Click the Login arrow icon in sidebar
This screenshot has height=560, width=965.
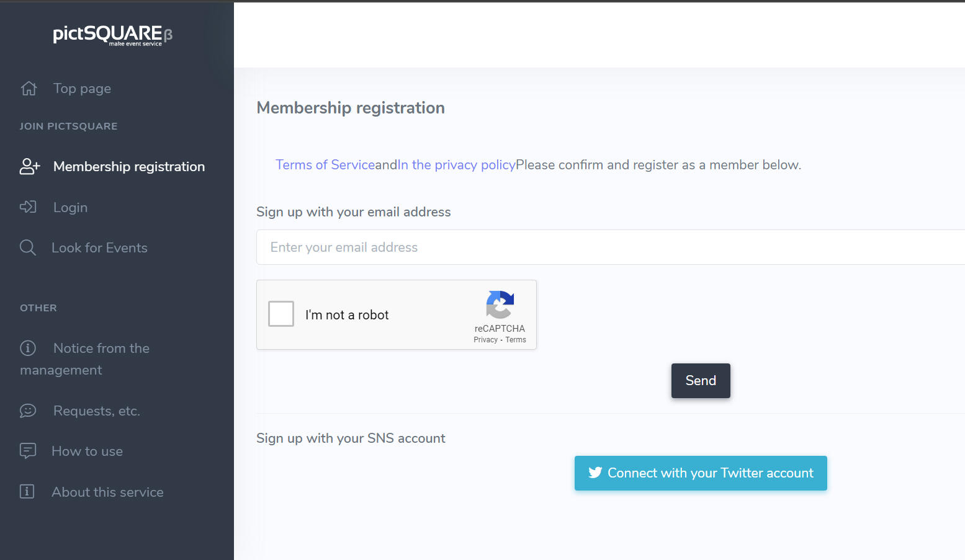pyautogui.click(x=28, y=207)
